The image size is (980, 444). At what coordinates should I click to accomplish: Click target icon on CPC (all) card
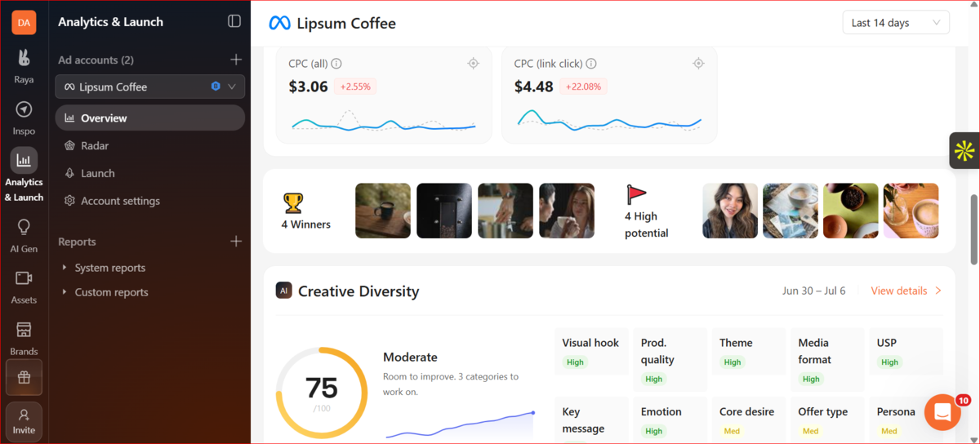click(473, 64)
